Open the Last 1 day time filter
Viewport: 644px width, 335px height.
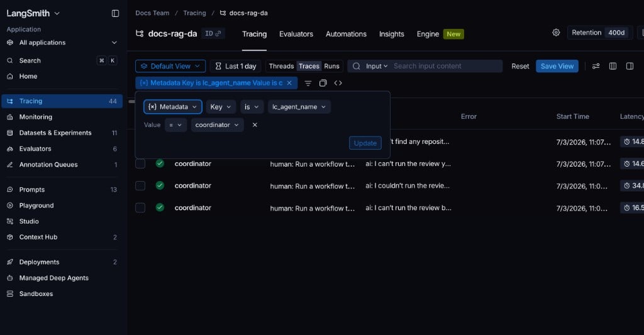[236, 66]
